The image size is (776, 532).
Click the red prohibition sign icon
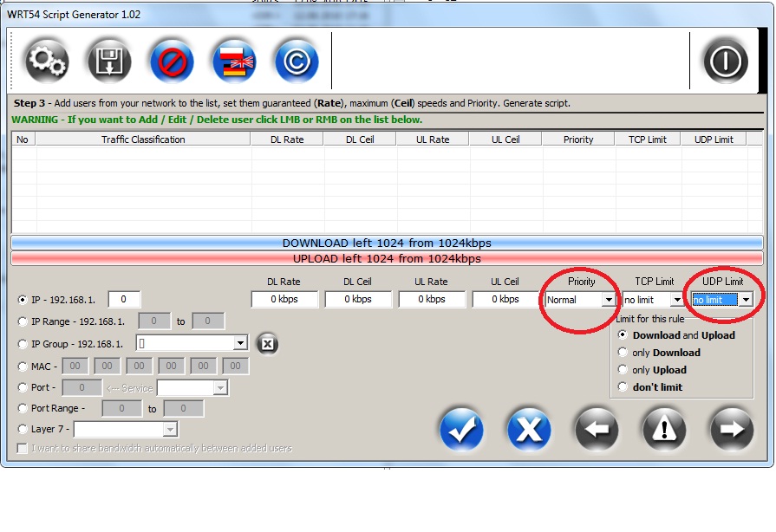[172, 62]
